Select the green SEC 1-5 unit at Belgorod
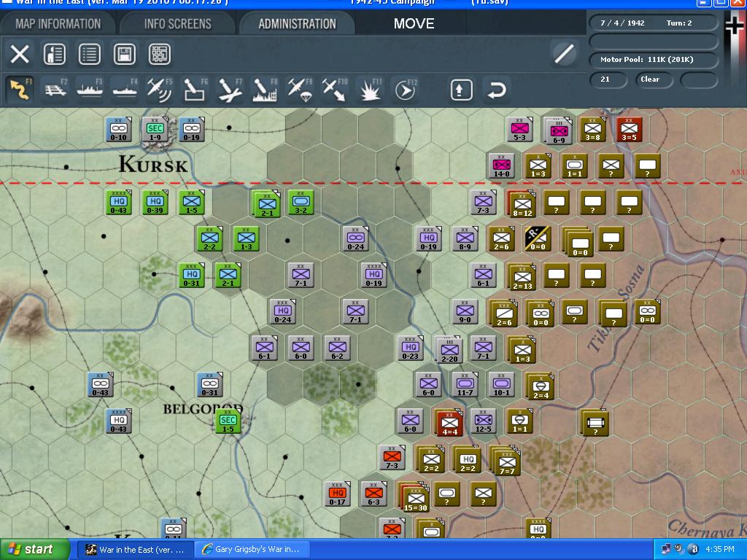 (x=228, y=421)
